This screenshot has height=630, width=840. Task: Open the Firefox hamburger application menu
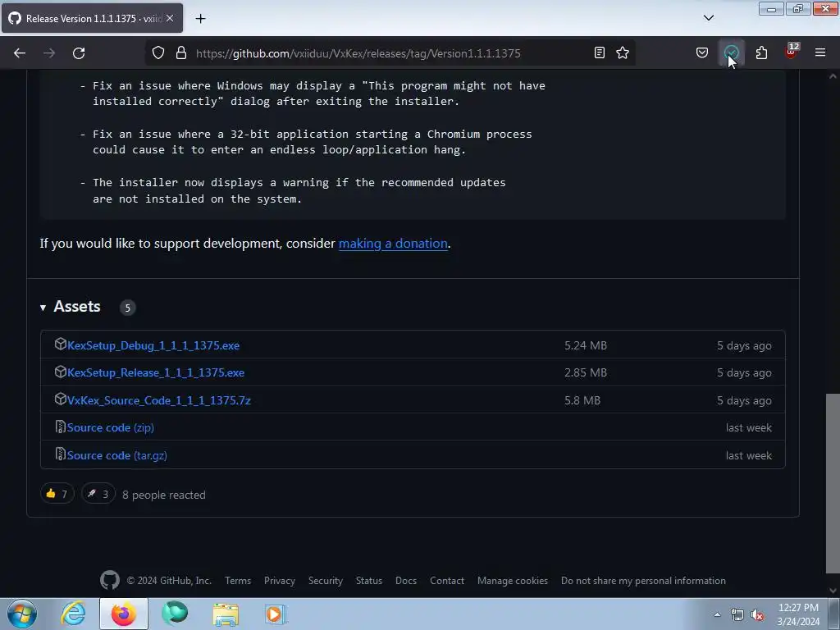tap(820, 52)
